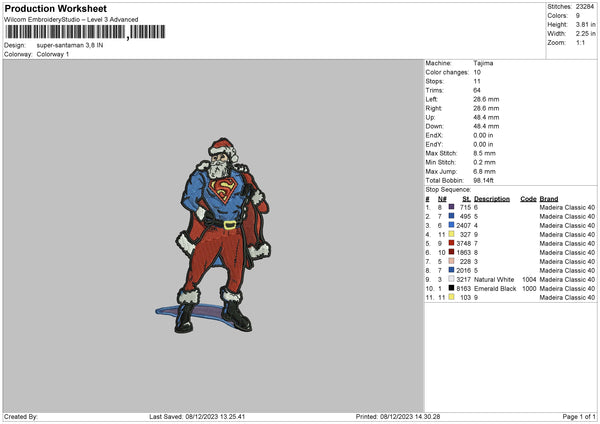600x424 pixels.
Task: Click the red swatch in stop row 5
Action: coord(451,243)
